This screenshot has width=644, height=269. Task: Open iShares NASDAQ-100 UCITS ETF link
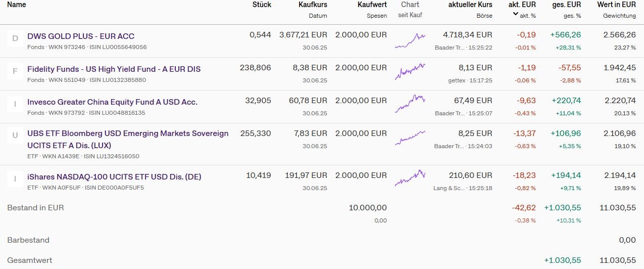tap(114, 177)
